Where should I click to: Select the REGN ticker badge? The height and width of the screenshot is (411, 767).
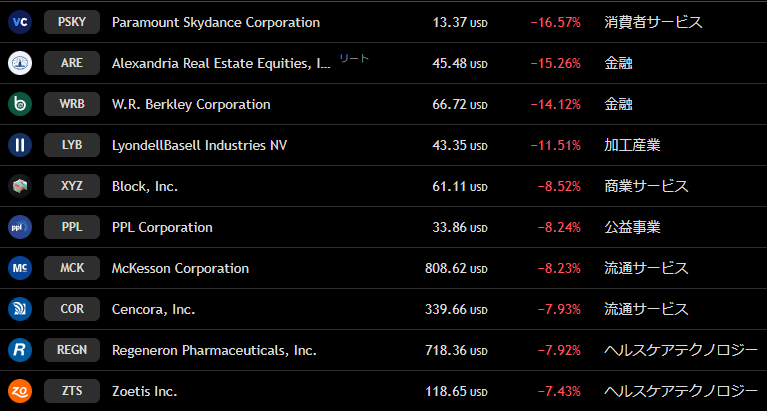point(72,350)
